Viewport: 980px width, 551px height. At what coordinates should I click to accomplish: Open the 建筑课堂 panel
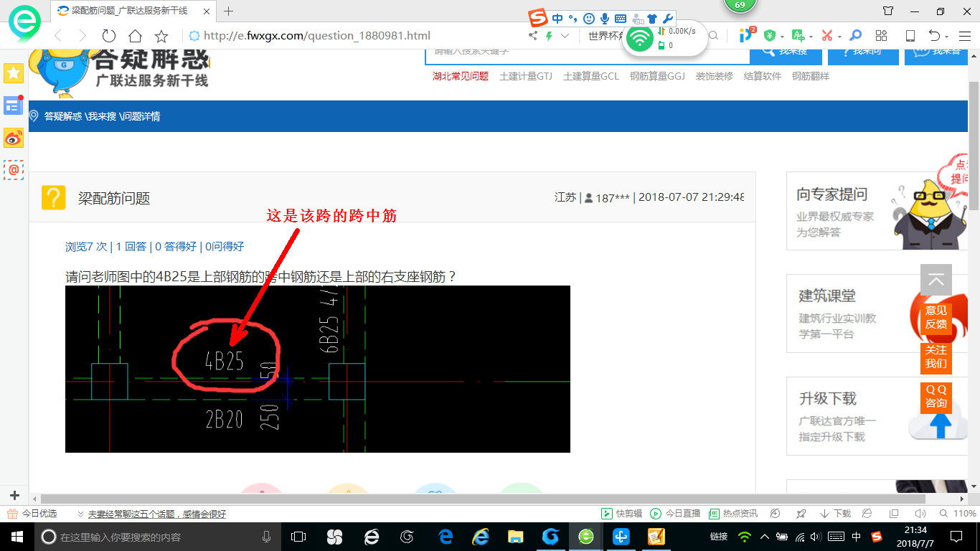tap(877, 314)
